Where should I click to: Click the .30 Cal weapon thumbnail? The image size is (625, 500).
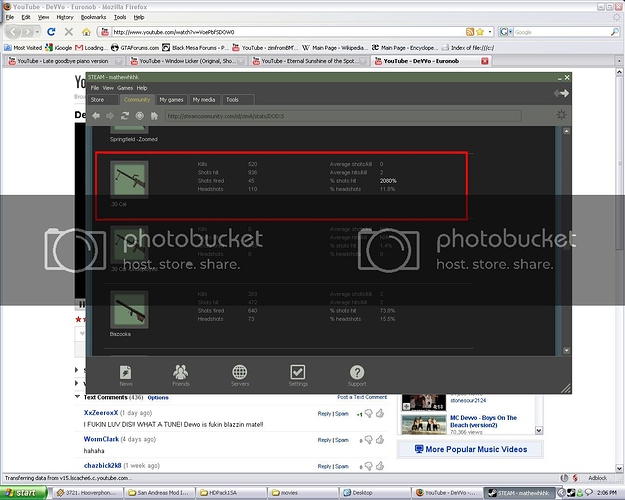[129, 179]
